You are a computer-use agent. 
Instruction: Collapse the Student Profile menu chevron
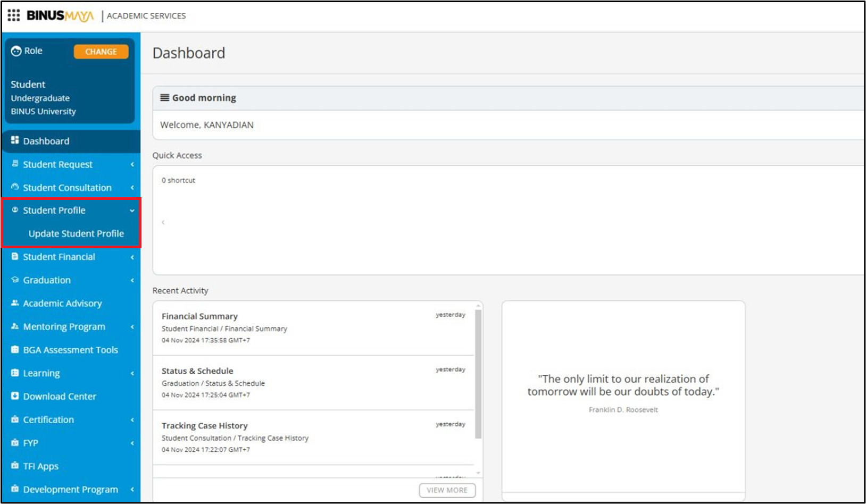tap(132, 211)
